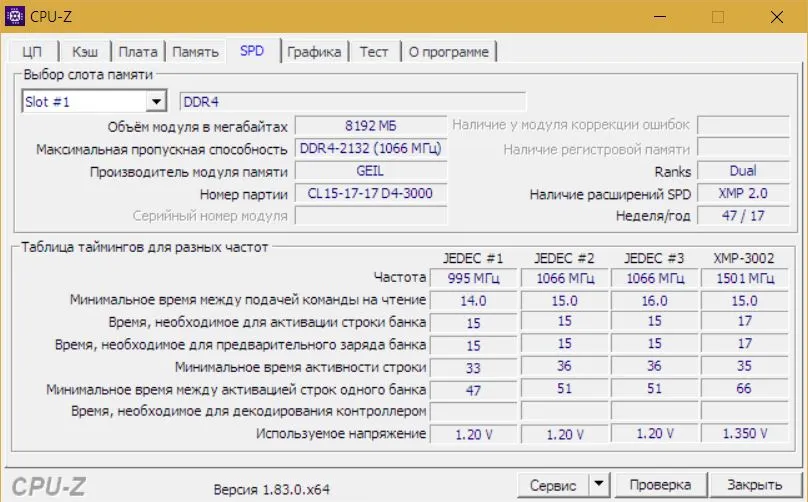Viewport: 808px width, 502px height.
Task: Open the Графика tab
Action: coord(314,52)
